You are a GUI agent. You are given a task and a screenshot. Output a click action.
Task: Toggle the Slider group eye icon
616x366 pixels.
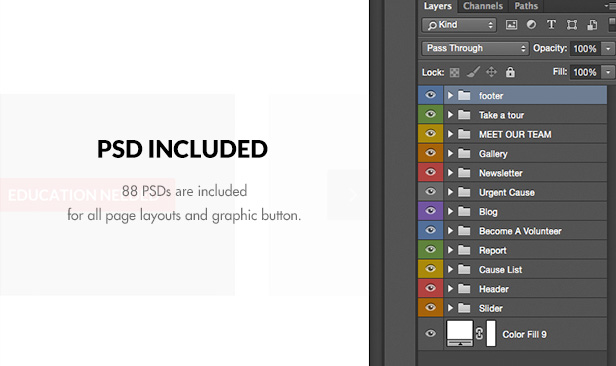431,307
